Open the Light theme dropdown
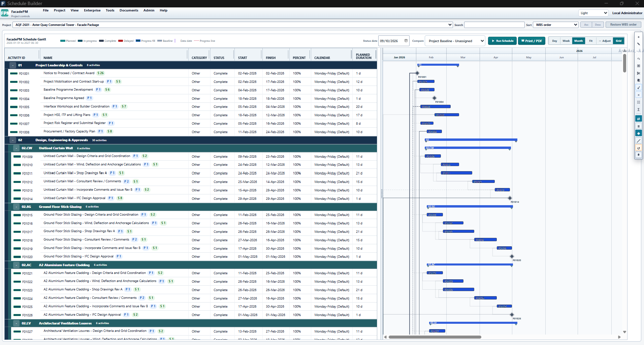The height and width of the screenshot is (345, 644). click(593, 13)
